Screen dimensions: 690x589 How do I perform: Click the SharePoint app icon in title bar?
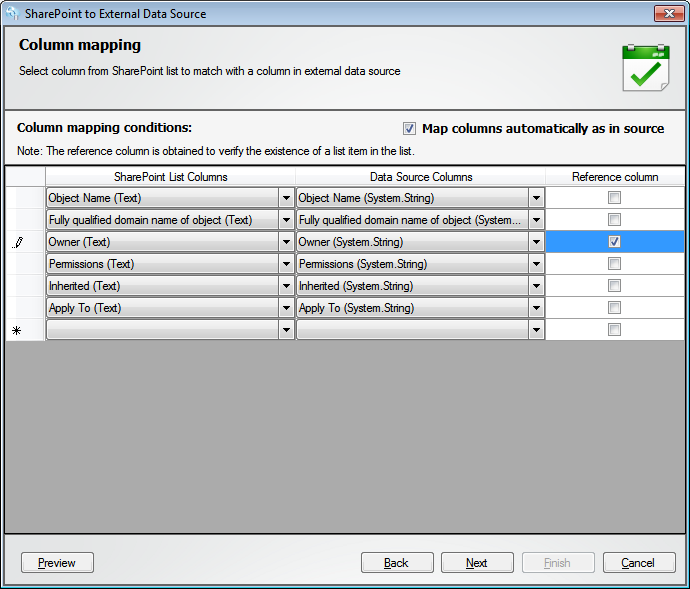(12, 13)
